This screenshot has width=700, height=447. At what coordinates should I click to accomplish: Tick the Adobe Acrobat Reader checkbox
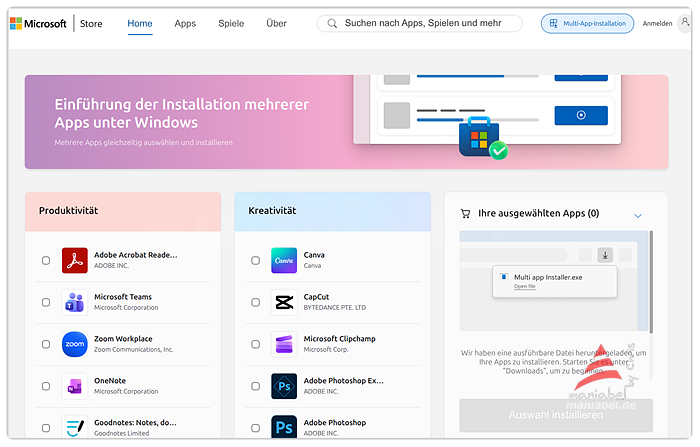[x=46, y=260]
